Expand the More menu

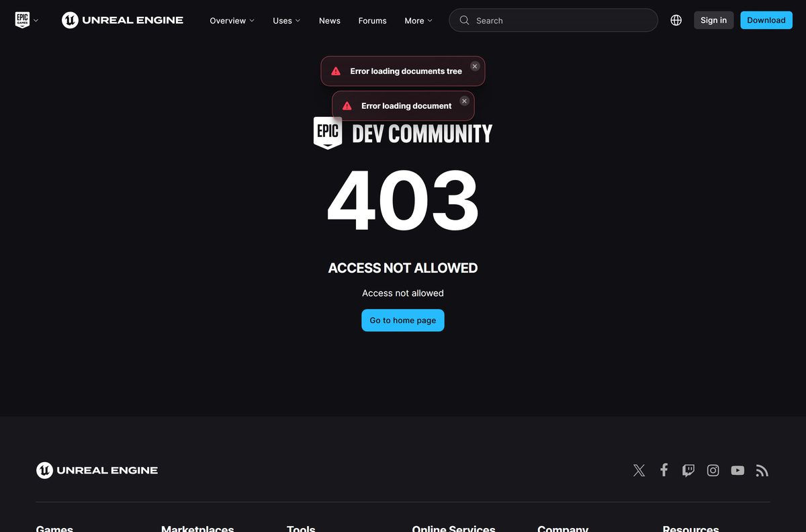point(418,21)
